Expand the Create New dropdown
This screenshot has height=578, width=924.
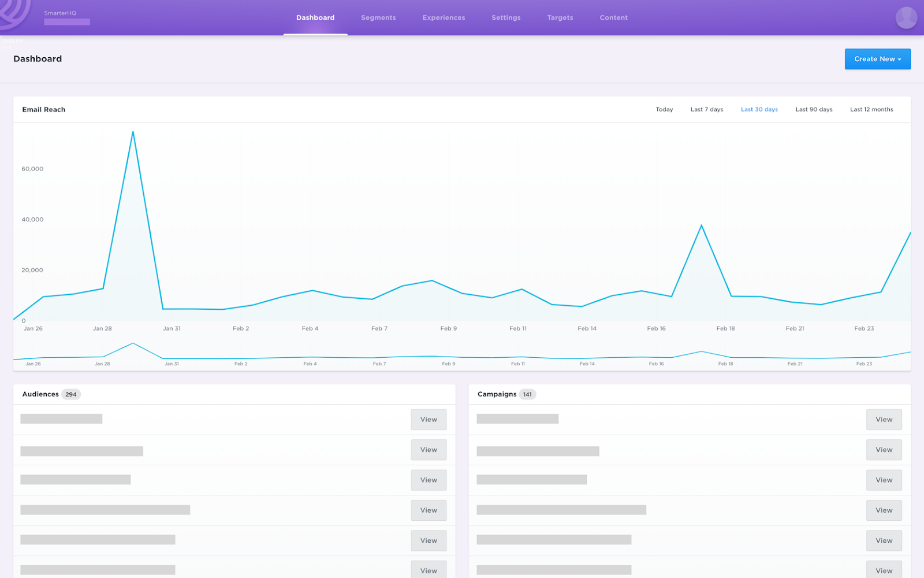point(877,59)
